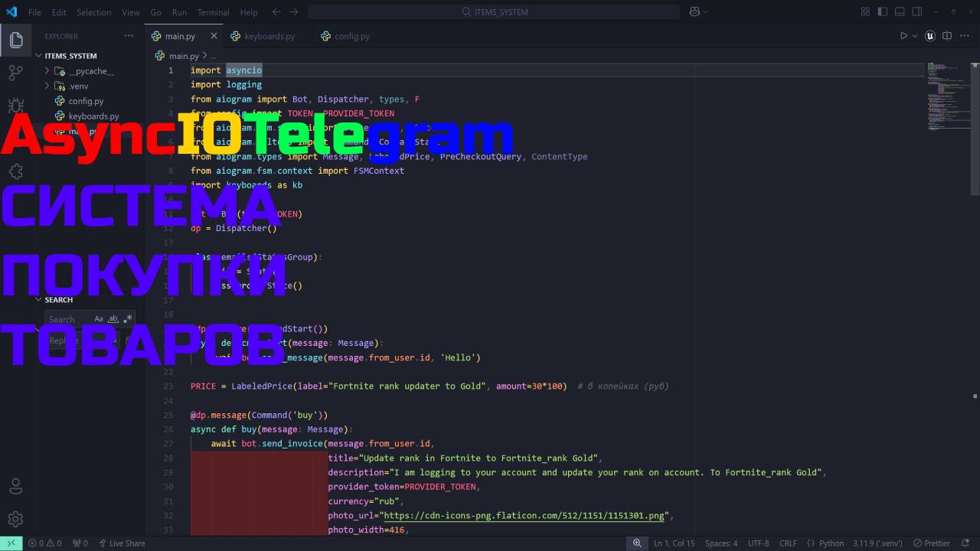Run the Python file with play icon
The image size is (980, 551).
click(903, 36)
